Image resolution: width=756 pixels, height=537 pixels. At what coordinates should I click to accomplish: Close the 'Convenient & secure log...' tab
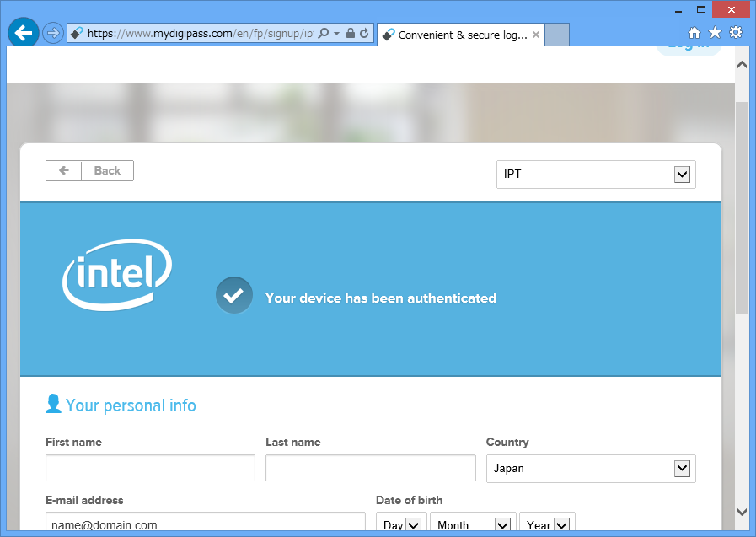[x=536, y=35]
